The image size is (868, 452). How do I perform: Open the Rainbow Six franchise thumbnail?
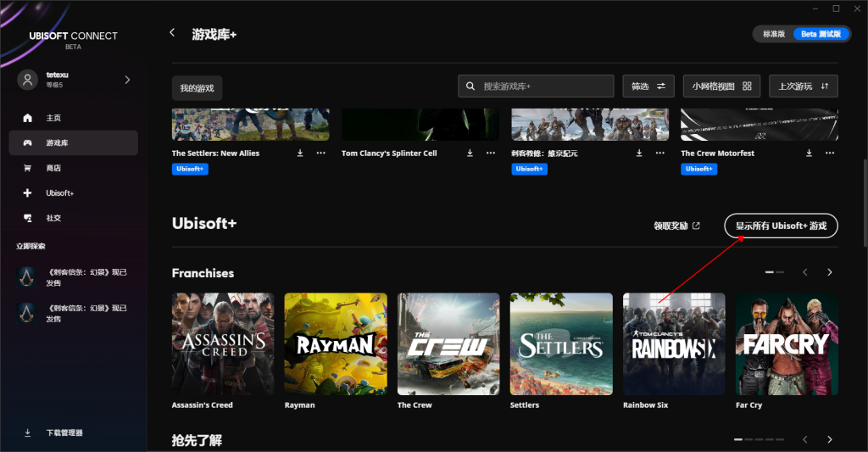[674, 344]
